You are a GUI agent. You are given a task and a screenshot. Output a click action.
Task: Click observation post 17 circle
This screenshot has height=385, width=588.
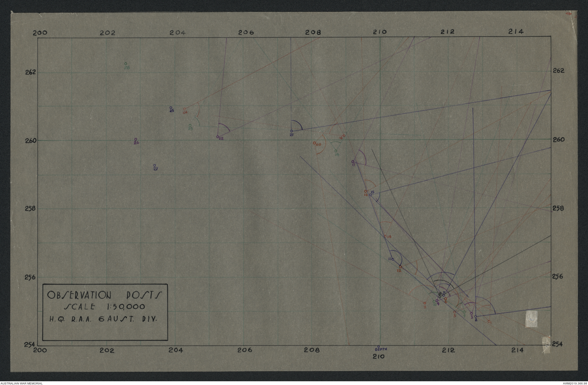(x=353, y=162)
